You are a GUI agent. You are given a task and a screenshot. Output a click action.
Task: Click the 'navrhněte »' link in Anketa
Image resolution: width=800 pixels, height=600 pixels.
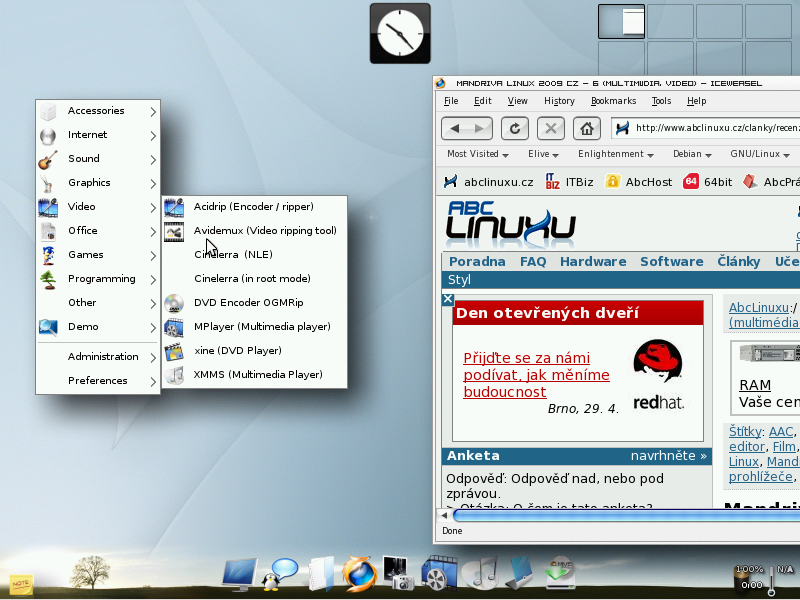tap(668, 456)
